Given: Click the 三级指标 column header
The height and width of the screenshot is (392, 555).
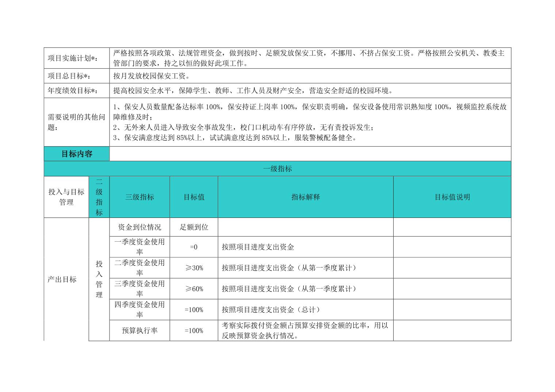Looking at the screenshot, I should (139, 197).
